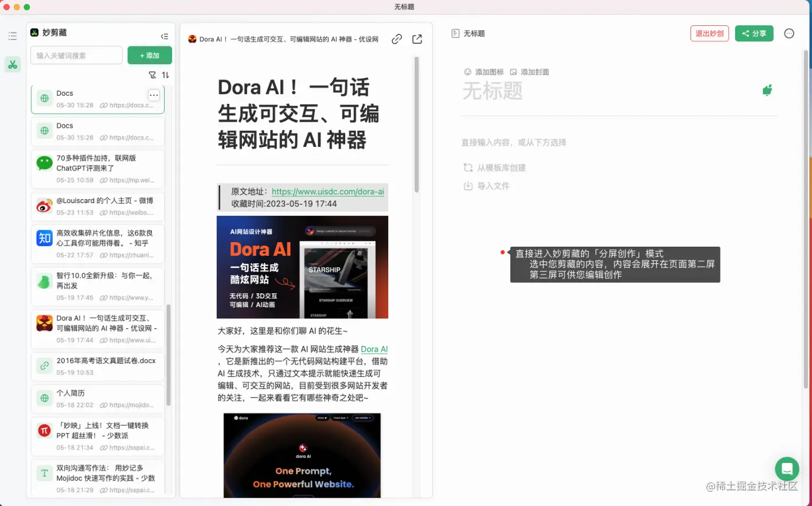Open the 个人简历 clip
Viewport: 812px width, 506px height.
(97, 399)
